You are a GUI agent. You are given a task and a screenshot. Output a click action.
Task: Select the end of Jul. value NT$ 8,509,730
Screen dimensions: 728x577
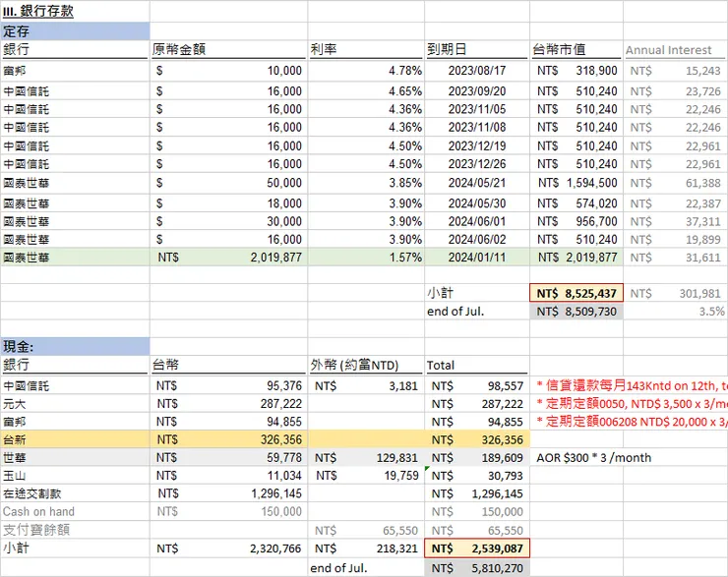point(576,312)
